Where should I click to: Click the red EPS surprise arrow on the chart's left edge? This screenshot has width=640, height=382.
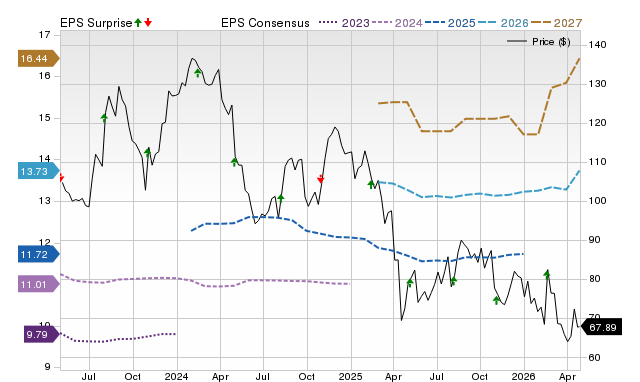point(62,177)
